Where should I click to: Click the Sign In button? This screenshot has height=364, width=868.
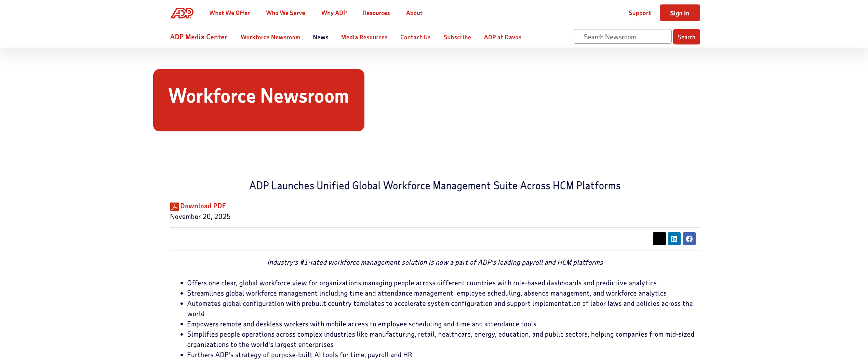pos(680,13)
